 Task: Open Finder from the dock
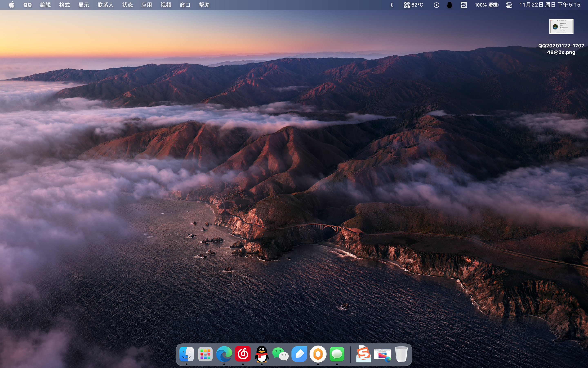pyautogui.click(x=187, y=354)
